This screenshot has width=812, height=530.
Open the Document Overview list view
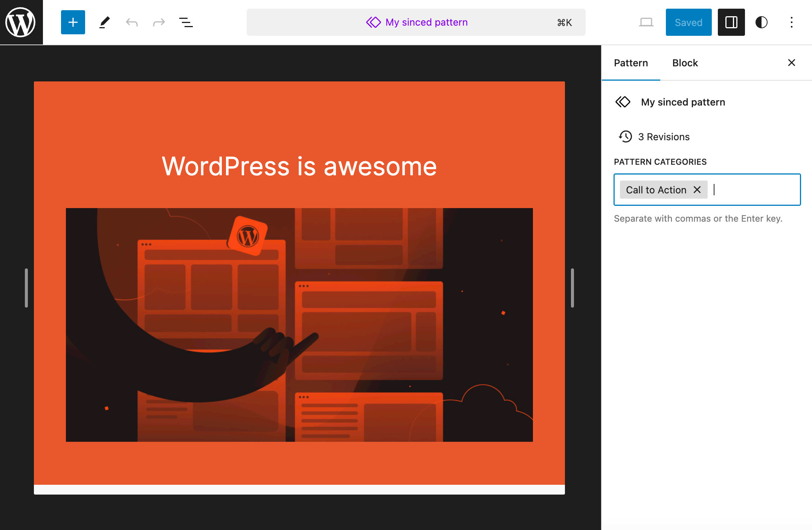186,22
